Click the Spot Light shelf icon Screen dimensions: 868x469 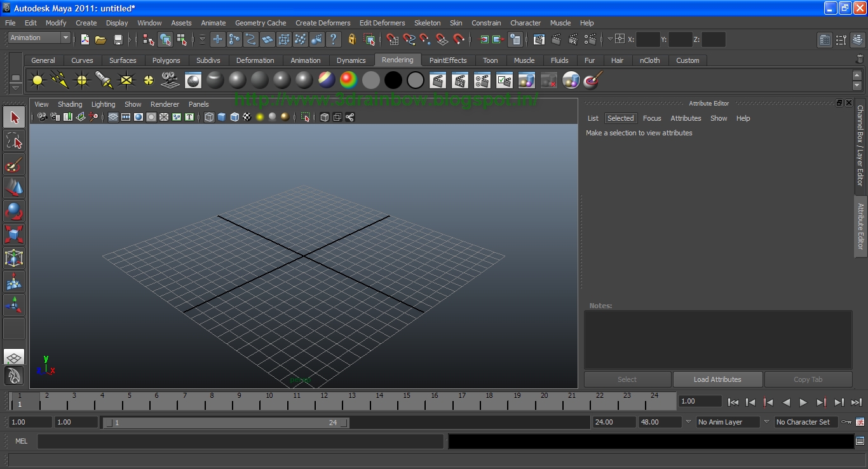104,80
